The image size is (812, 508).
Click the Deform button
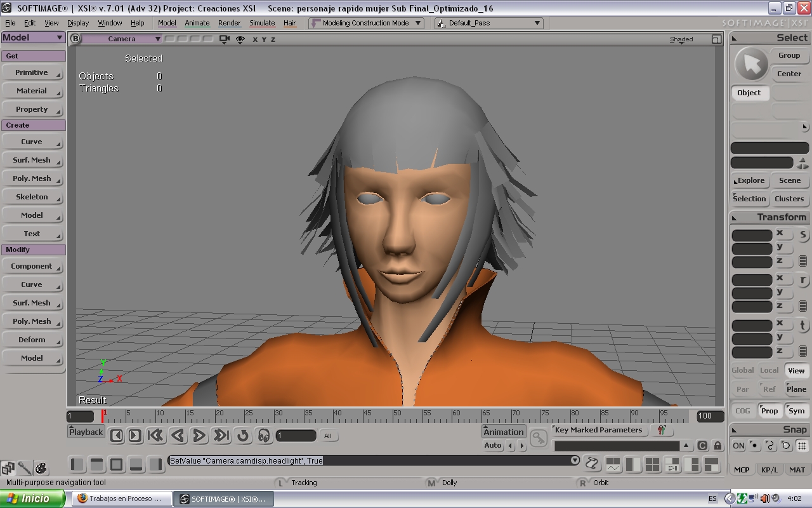[32, 340]
